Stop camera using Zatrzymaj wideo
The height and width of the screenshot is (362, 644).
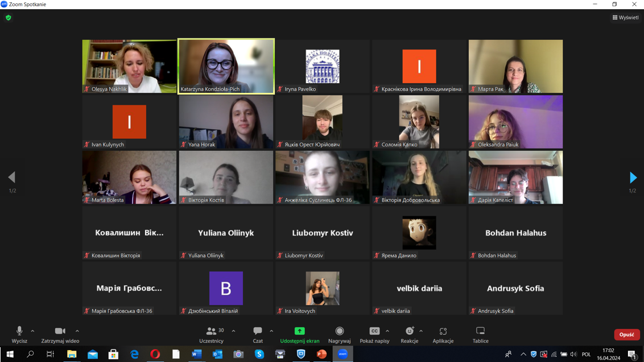coord(60,335)
